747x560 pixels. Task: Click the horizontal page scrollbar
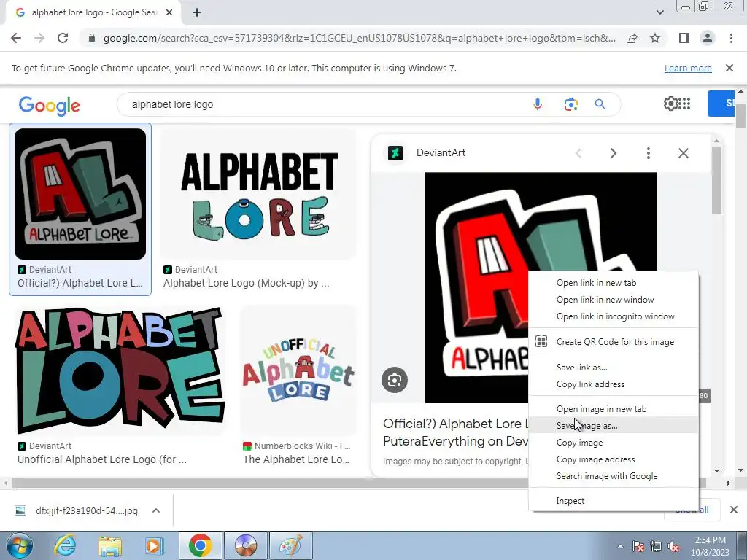click(x=359, y=483)
